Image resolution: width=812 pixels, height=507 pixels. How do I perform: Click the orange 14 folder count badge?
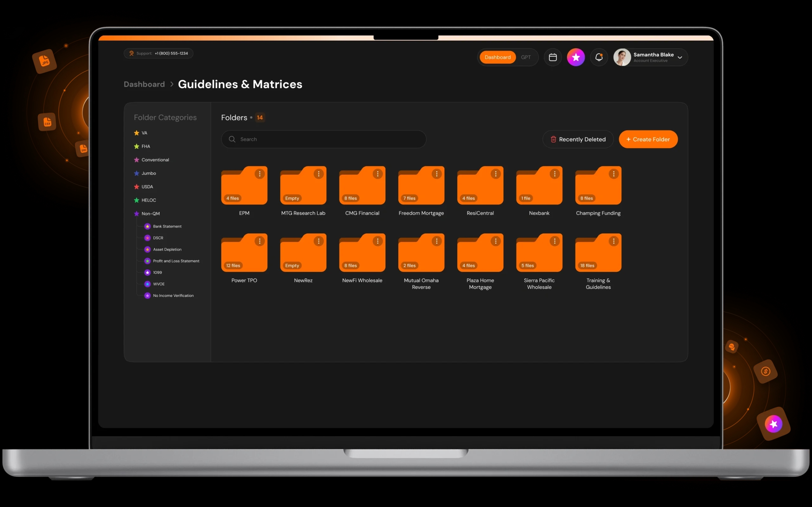260,117
